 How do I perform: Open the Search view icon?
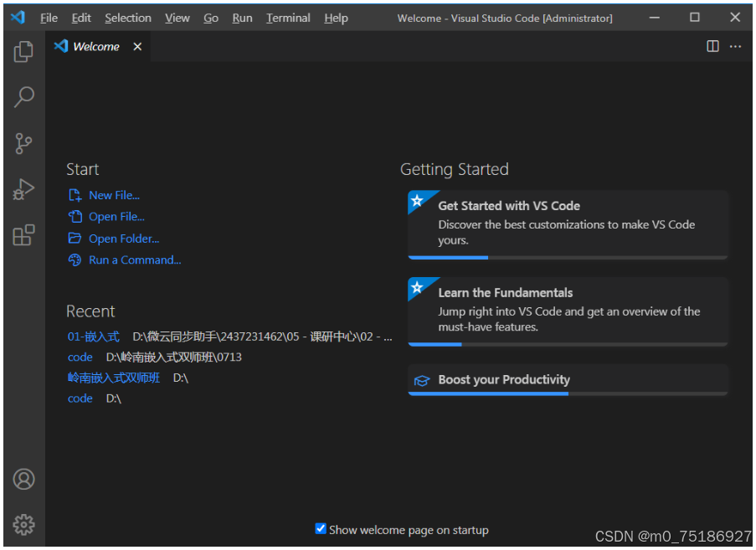(x=23, y=97)
